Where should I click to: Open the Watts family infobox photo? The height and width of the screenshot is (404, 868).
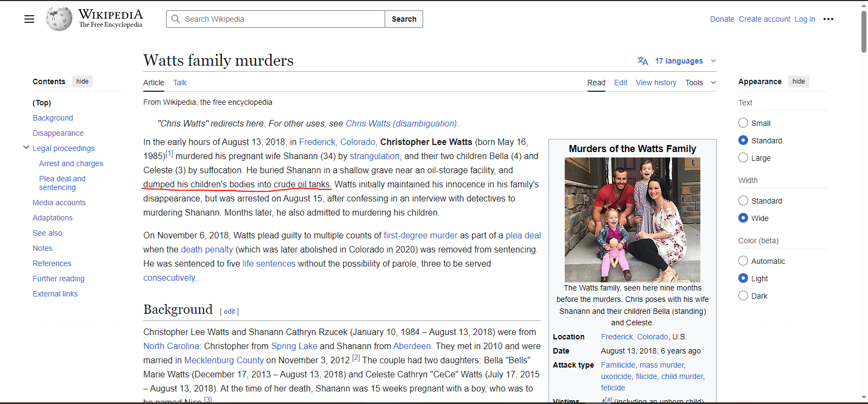point(633,219)
